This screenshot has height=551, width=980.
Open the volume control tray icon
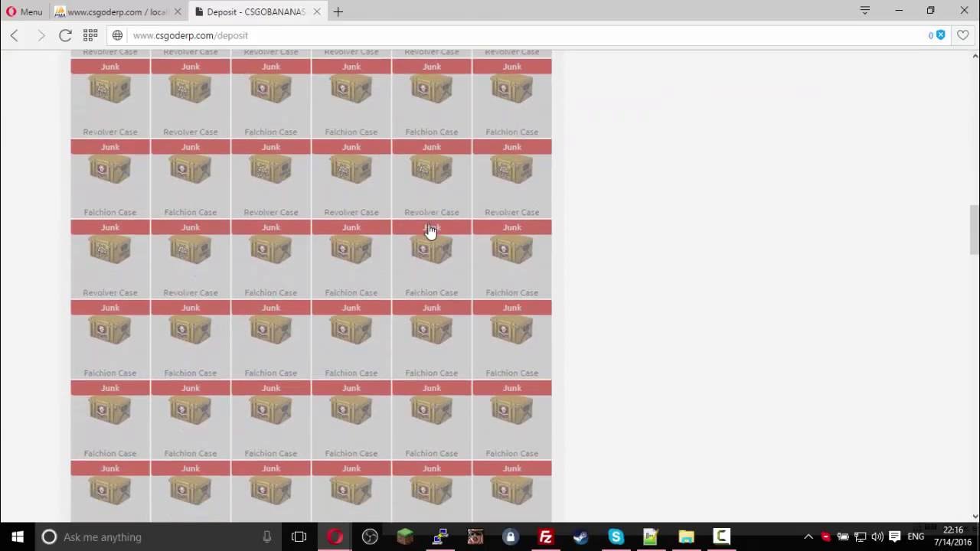pyautogui.click(x=877, y=536)
